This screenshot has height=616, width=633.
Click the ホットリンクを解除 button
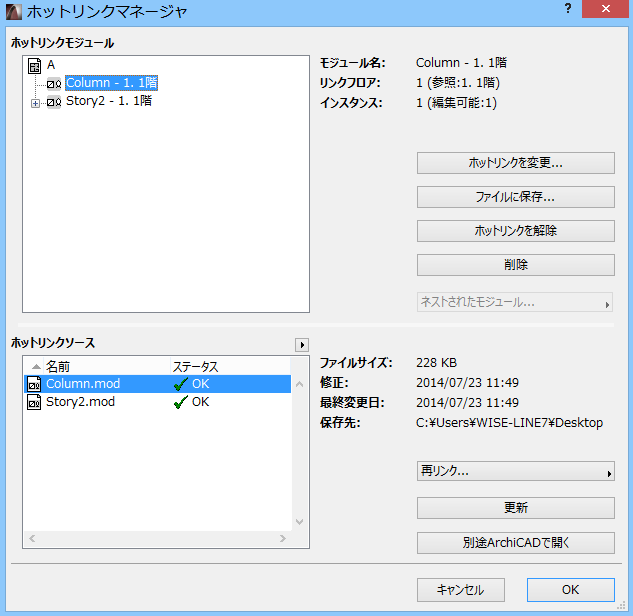tap(516, 231)
